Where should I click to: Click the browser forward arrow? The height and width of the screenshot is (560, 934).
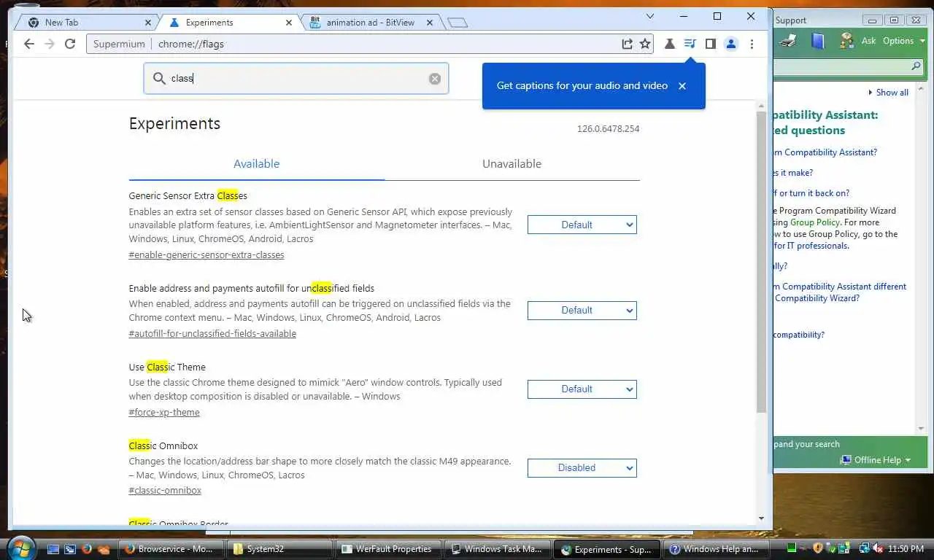coord(50,44)
